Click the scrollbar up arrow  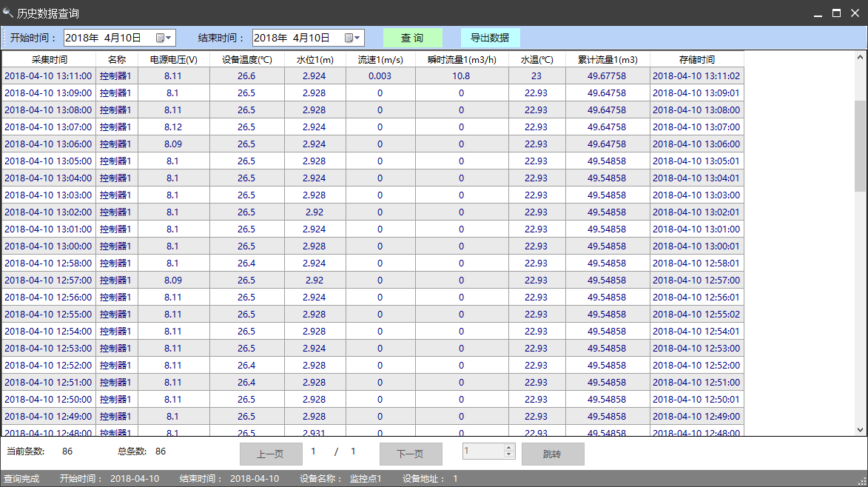pos(861,57)
